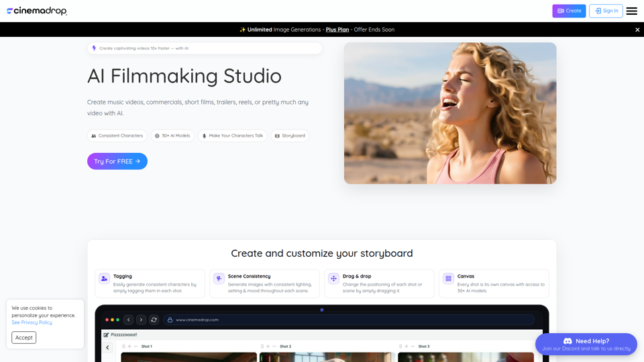
Task: Click the mockup browser refresh icon
Action: click(154, 320)
